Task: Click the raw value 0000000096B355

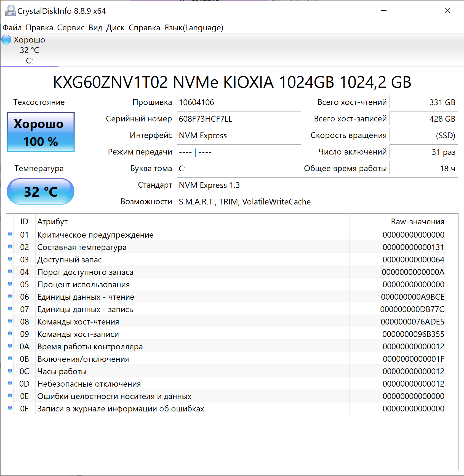Action: click(413, 334)
